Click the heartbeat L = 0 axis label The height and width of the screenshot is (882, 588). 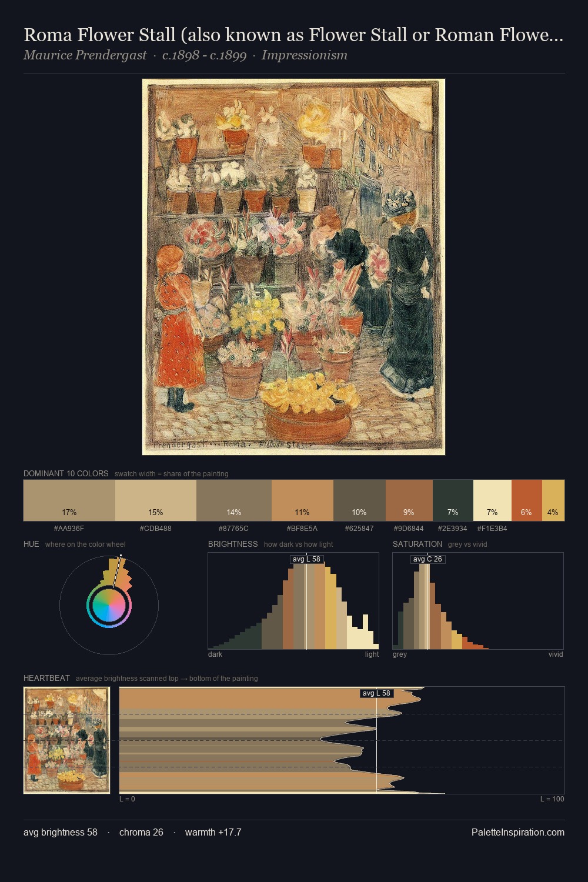127,799
